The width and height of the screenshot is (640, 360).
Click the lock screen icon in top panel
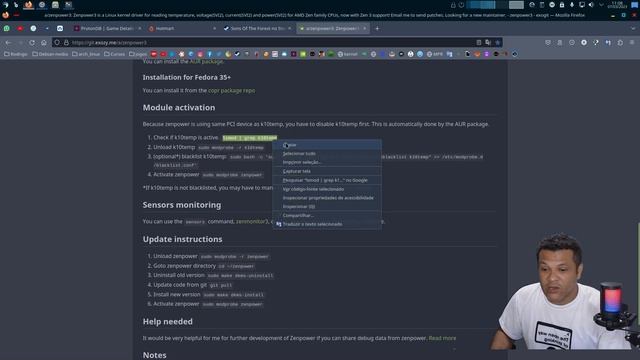[453, 5]
